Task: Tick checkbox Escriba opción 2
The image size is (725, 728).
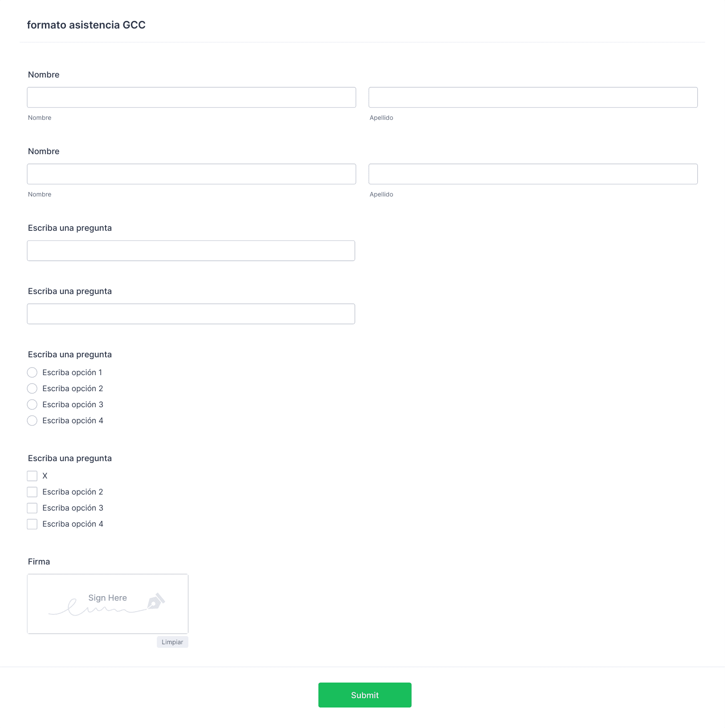Action: [x=32, y=492]
